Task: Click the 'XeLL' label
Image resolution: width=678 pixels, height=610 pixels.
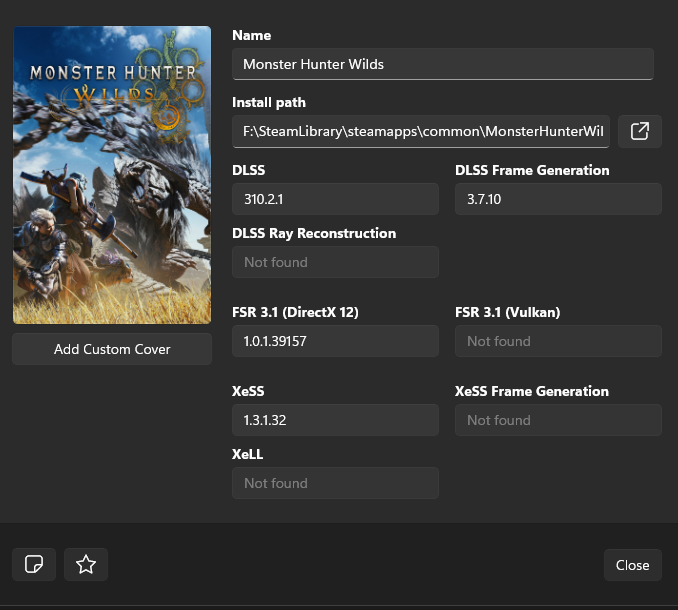Action: tap(247, 454)
